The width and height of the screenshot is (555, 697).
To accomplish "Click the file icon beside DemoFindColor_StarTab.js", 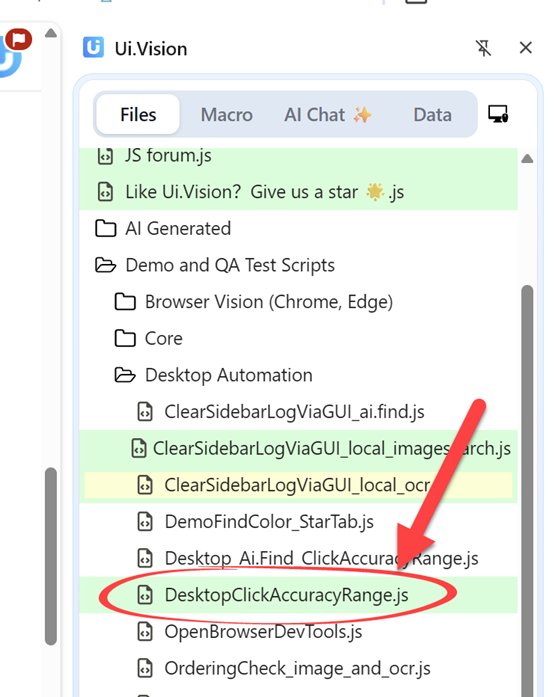I will pyautogui.click(x=145, y=521).
